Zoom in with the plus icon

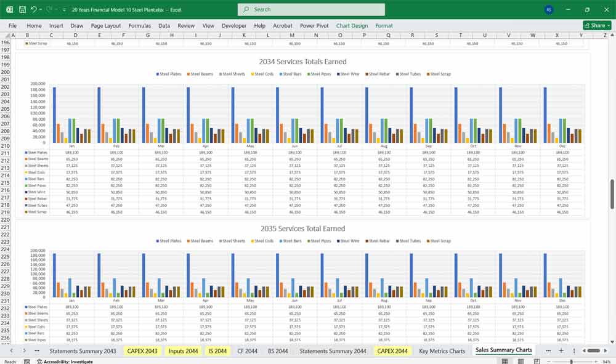(596, 361)
